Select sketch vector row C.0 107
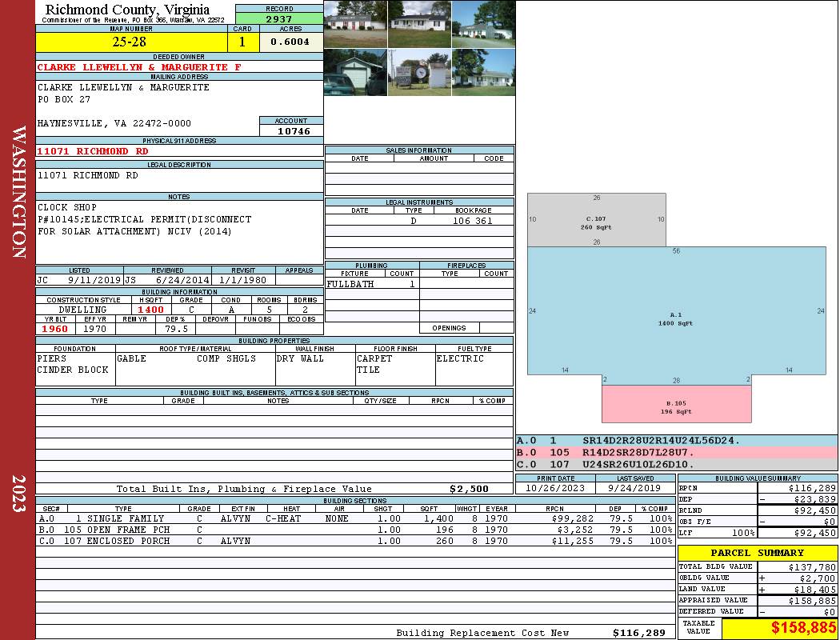Screen dimensions: 840x640 (x=676, y=464)
